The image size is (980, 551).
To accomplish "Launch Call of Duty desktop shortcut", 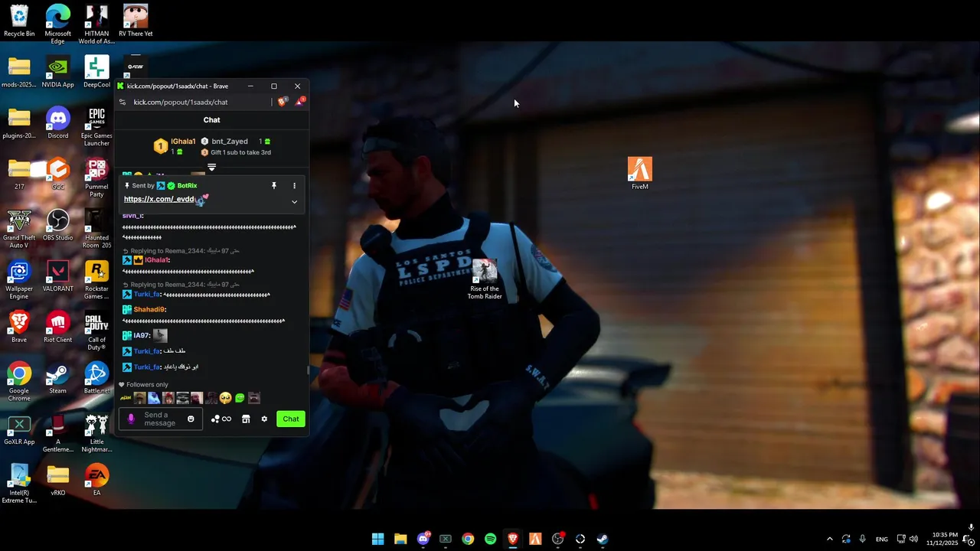I will (x=96, y=331).
